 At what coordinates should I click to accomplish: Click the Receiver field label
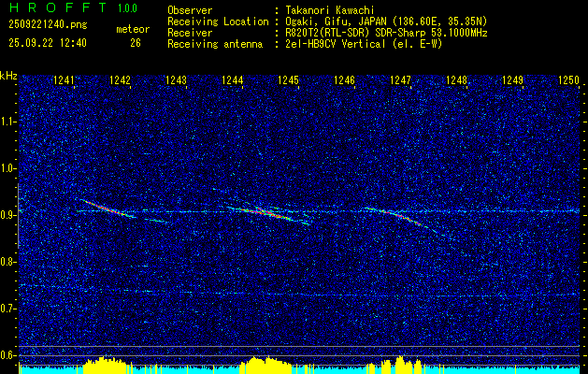click(190, 33)
